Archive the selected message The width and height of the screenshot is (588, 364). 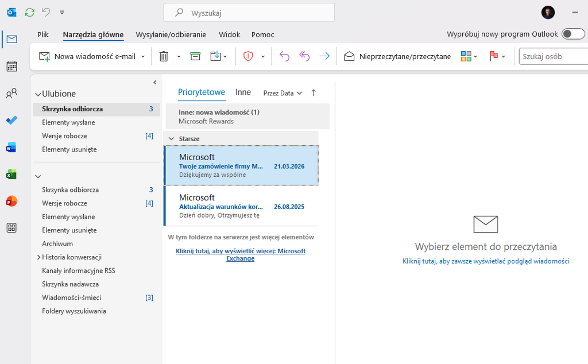click(x=195, y=56)
